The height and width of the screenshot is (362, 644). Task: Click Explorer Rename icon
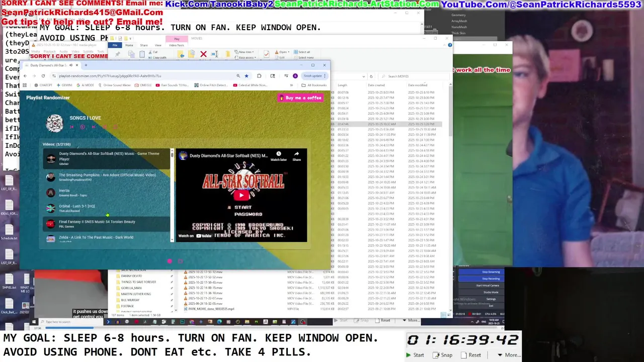pos(215,54)
